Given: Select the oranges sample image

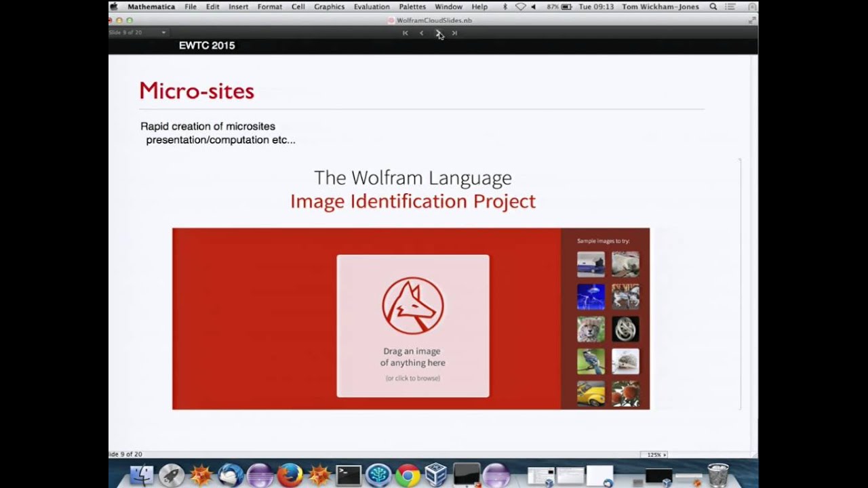Looking at the screenshot, I should (x=625, y=394).
